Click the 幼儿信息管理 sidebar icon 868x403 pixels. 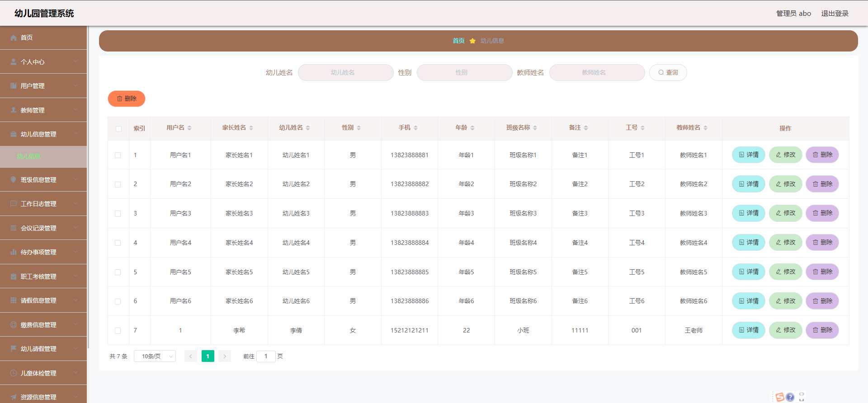tap(14, 134)
